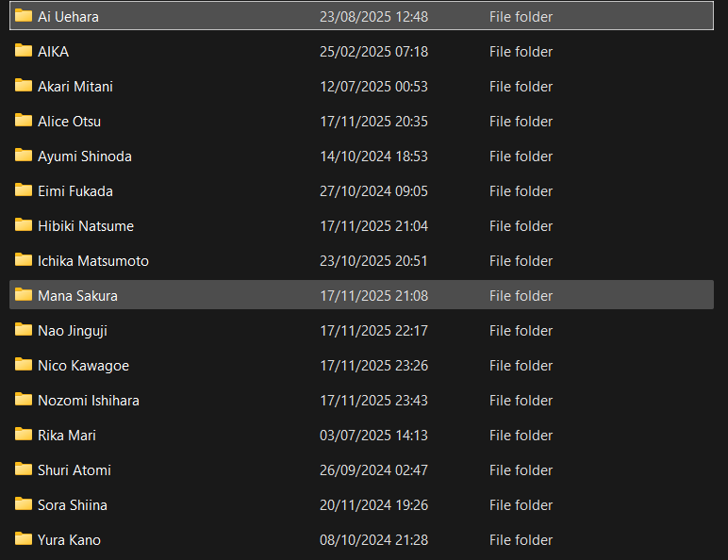
Task: Click File folder type in Hibiki Natsume row
Action: (521, 225)
